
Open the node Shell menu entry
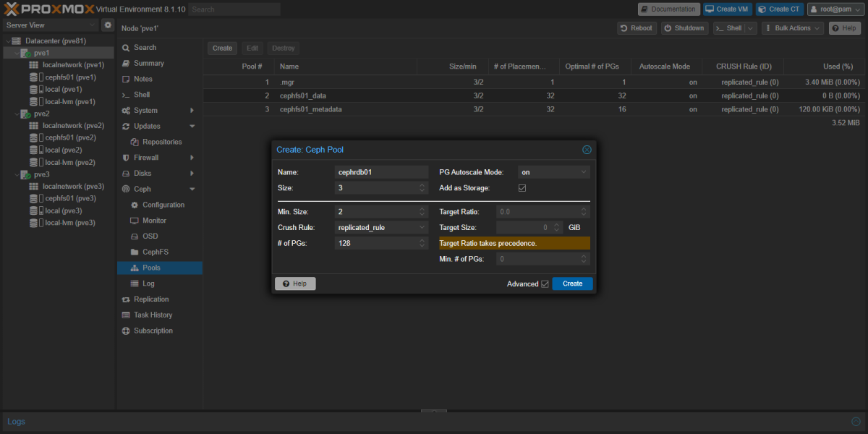click(x=142, y=95)
